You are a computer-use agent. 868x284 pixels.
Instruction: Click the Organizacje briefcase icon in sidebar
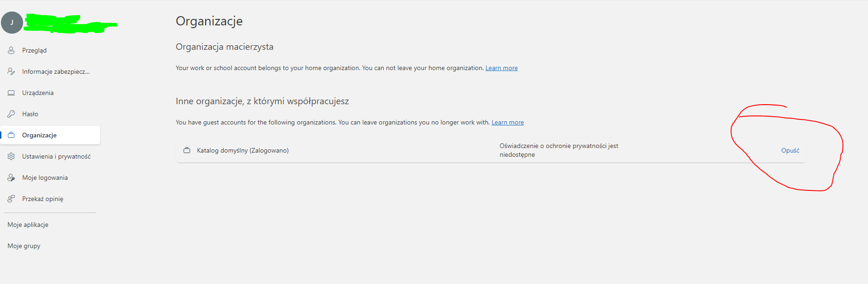click(11, 135)
